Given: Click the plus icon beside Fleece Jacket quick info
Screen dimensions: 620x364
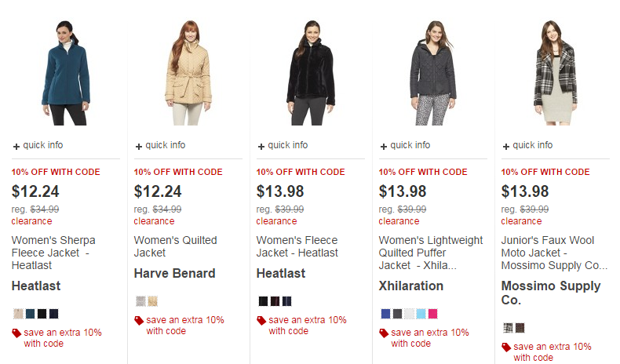Looking at the screenshot, I should tap(262, 146).
